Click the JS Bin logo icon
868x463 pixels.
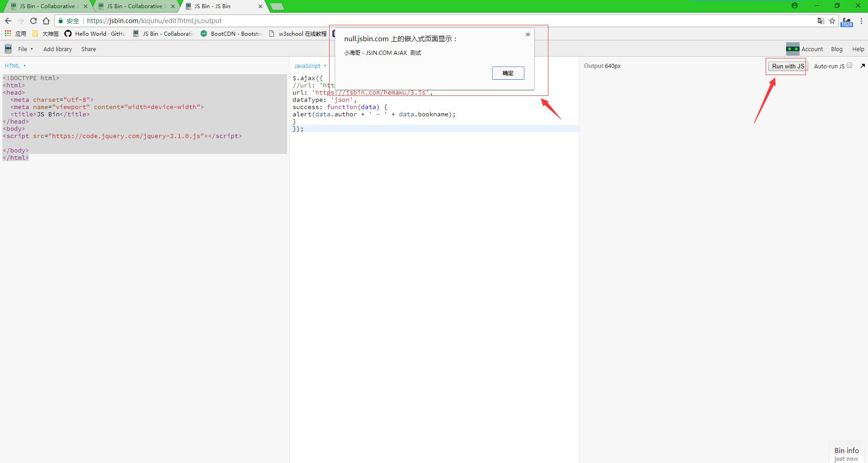[x=8, y=49]
